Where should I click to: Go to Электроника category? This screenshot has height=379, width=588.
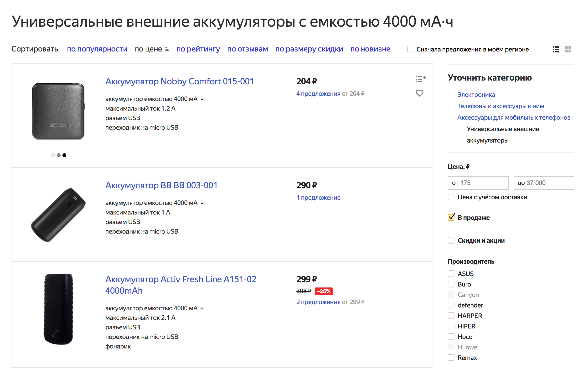pos(476,94)
